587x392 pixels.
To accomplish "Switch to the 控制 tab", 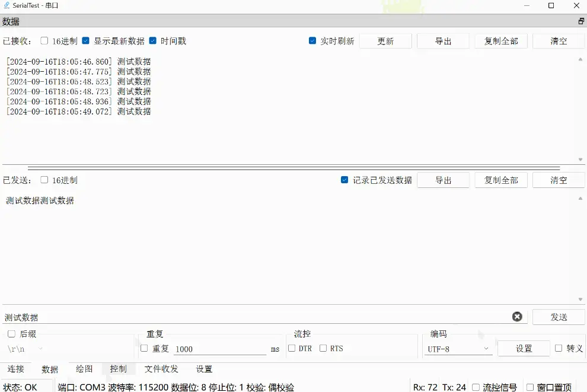I will 119,369.
